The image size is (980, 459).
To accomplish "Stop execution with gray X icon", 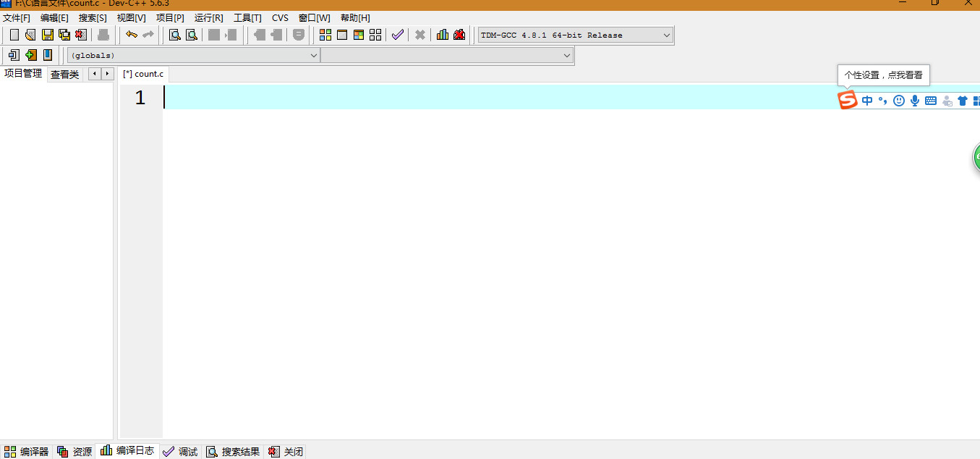I will (x=419, y=35).
